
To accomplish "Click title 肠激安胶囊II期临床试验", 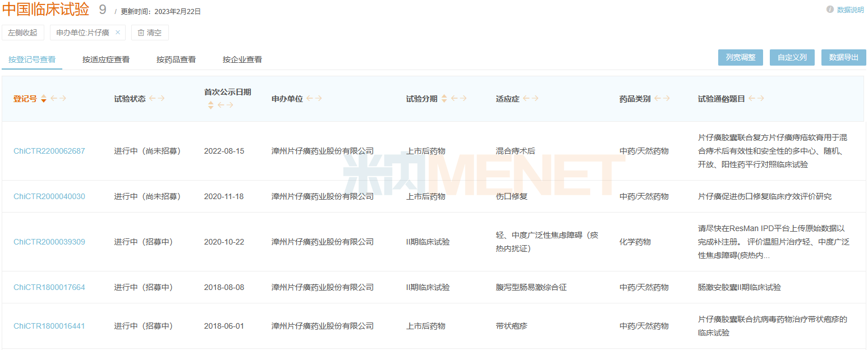I will click(x=740, y=287).
